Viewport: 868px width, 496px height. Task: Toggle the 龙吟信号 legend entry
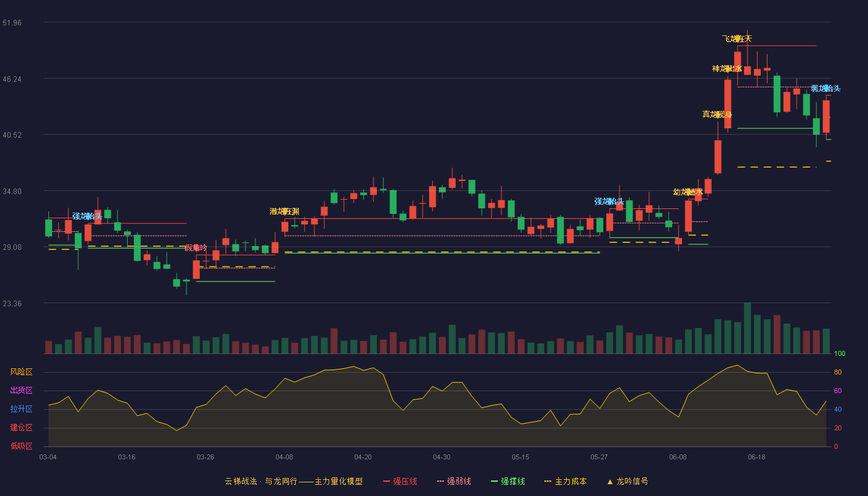click(x=627, y=481)
